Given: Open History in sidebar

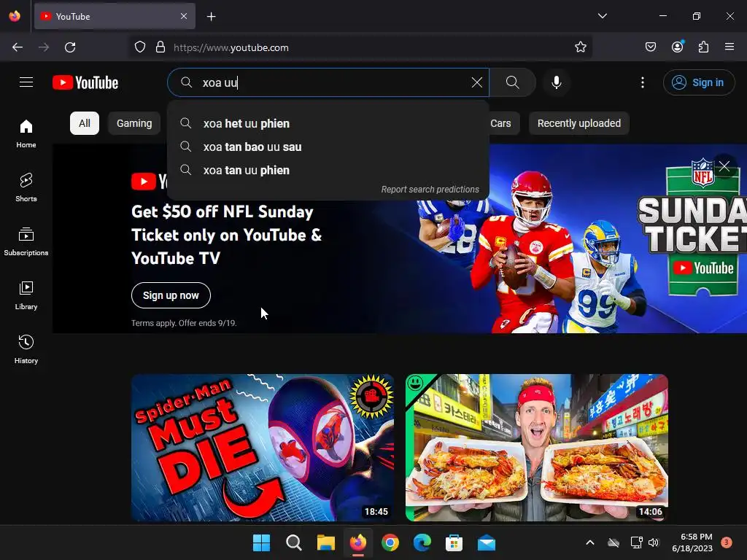Looking at the screenshot, I should (x=26, y=349).
